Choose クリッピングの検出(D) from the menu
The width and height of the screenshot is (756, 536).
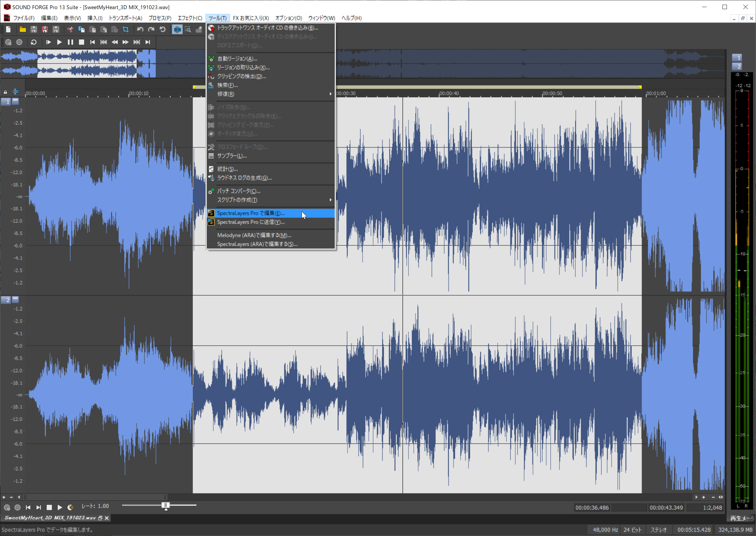[x=271, y=76]
